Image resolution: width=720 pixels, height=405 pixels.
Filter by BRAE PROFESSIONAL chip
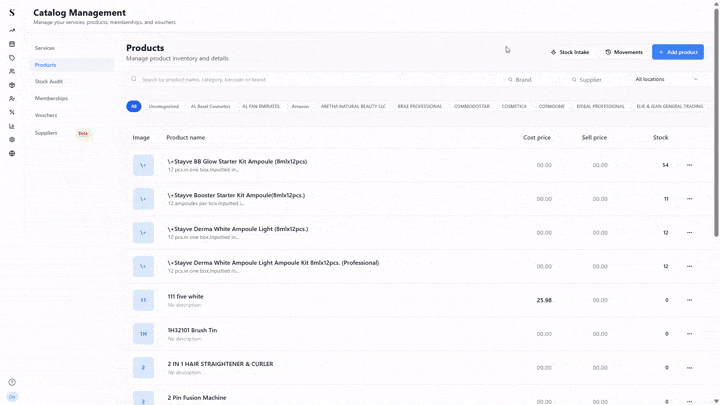pyautogui.click(x=420, y=106)
